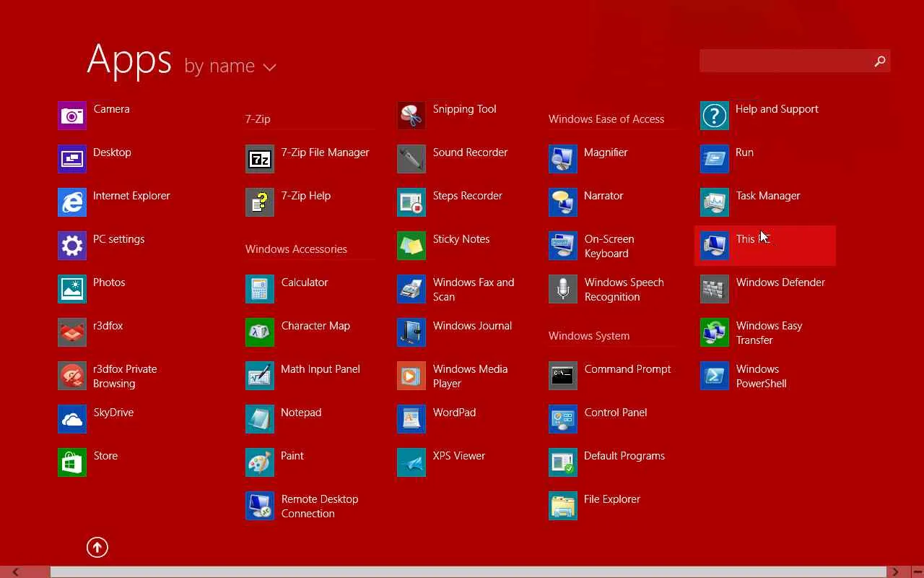Open the WordPad icon
Screen dimensions: 924x578
411,419
